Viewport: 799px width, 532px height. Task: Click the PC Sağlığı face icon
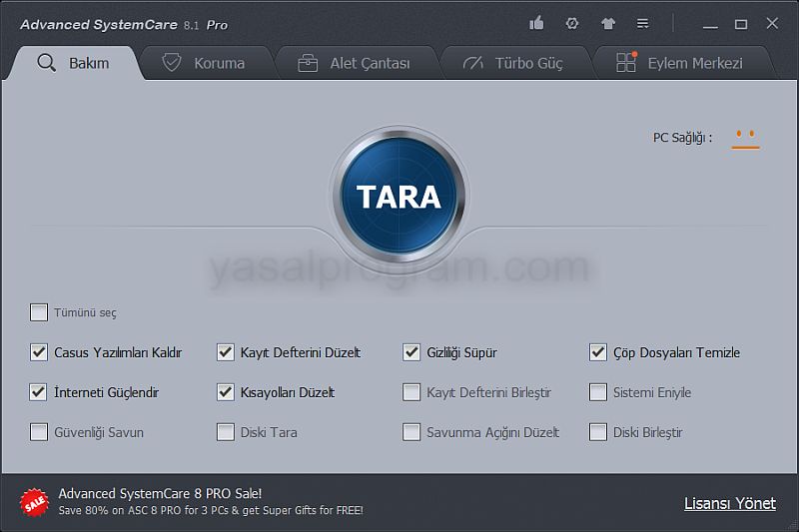745,138
